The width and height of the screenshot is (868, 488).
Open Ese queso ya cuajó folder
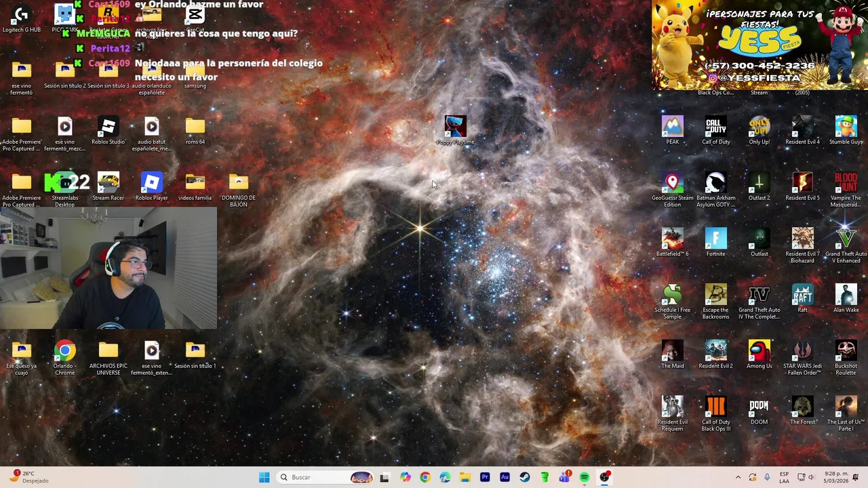coord(21,359)
